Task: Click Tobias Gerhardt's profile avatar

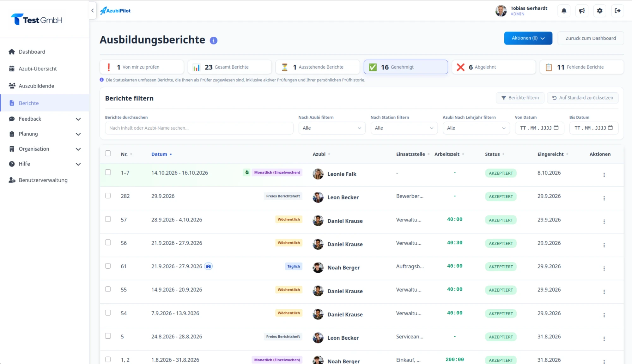Action: pos(501,11)
